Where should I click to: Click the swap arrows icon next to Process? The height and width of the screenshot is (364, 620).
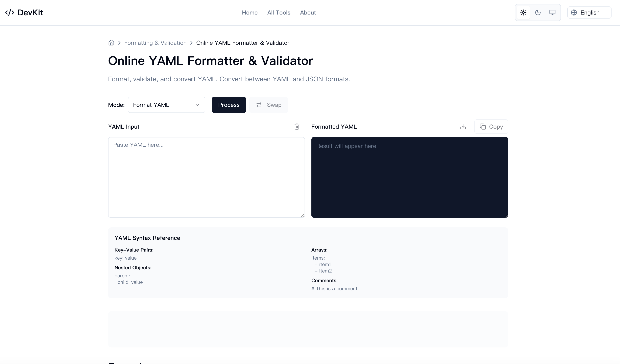259,105
